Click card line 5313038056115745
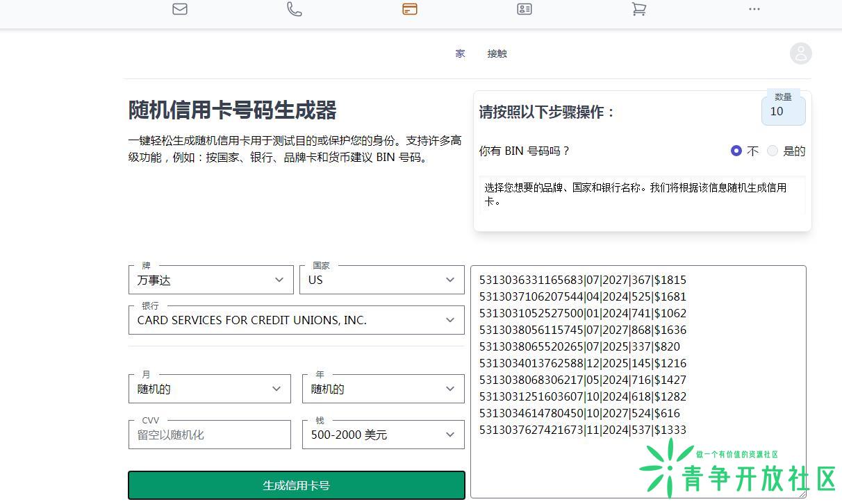 [583, 330]
